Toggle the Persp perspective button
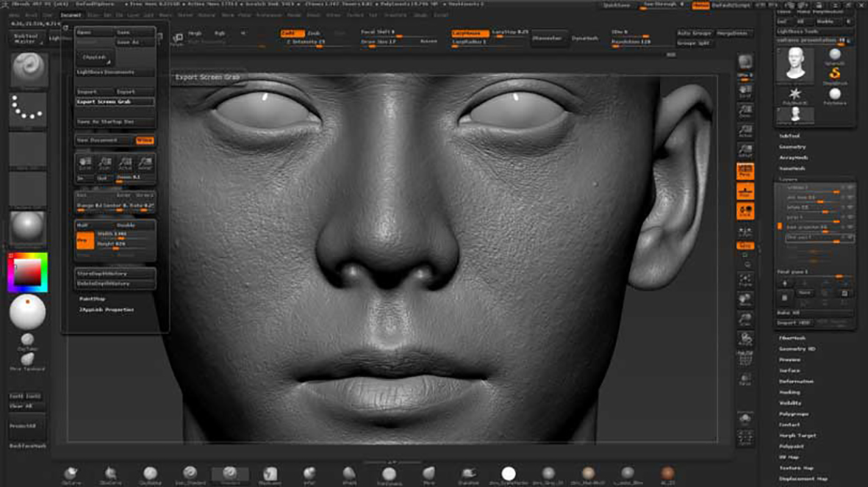The image size is (868, 487). point(745,172)
